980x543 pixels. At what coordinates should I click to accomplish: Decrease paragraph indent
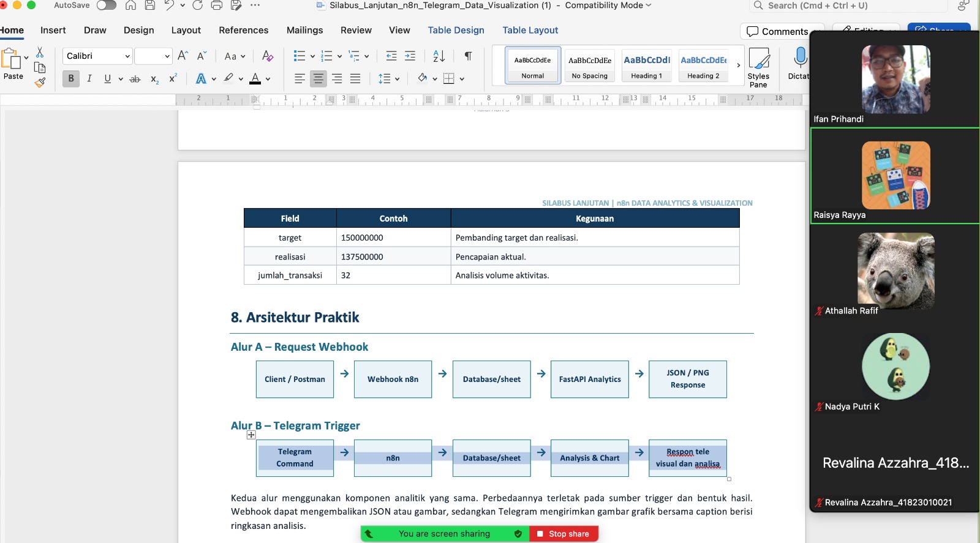coord(391,56)
